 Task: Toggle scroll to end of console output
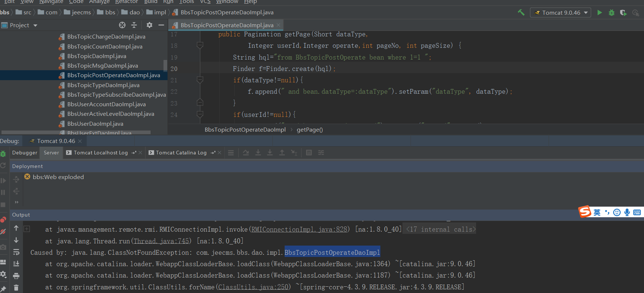click(16, 264)
